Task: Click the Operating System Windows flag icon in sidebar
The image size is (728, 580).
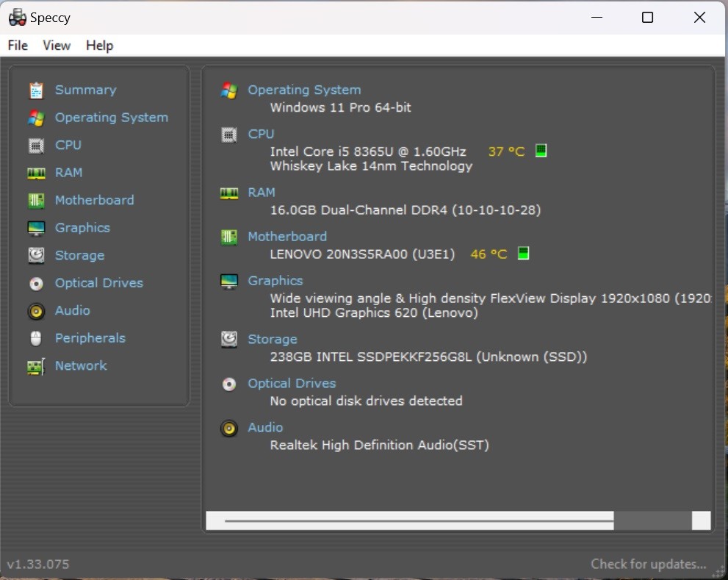Action: tap(36, 118)
